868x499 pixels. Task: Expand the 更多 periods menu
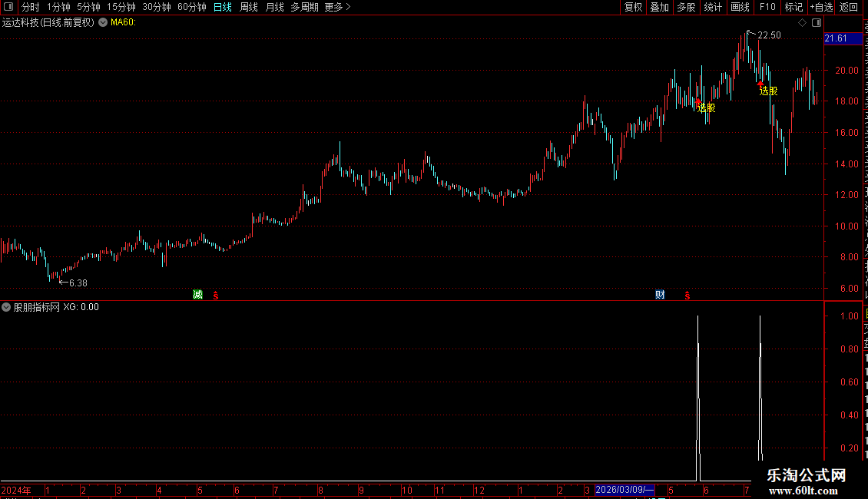(x=338, y=7)
